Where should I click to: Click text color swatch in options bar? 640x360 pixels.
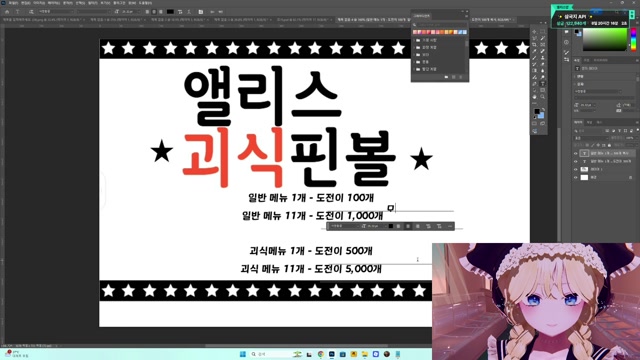170,12
